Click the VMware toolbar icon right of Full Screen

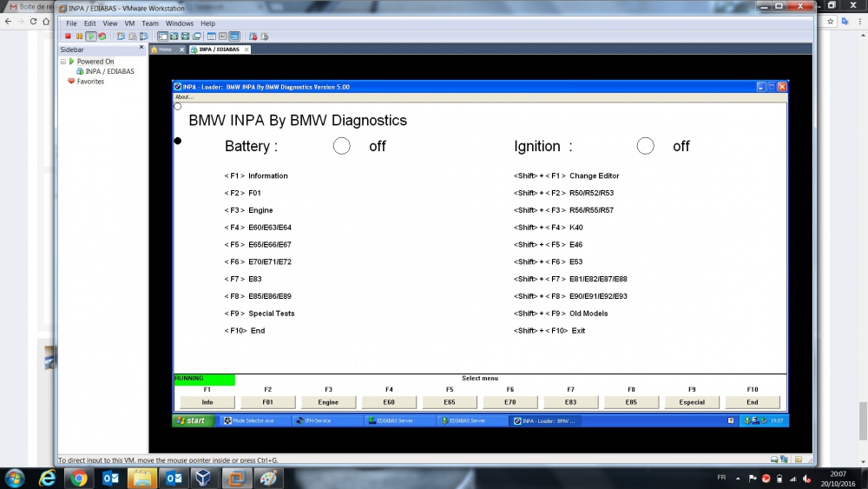point(186,36)
